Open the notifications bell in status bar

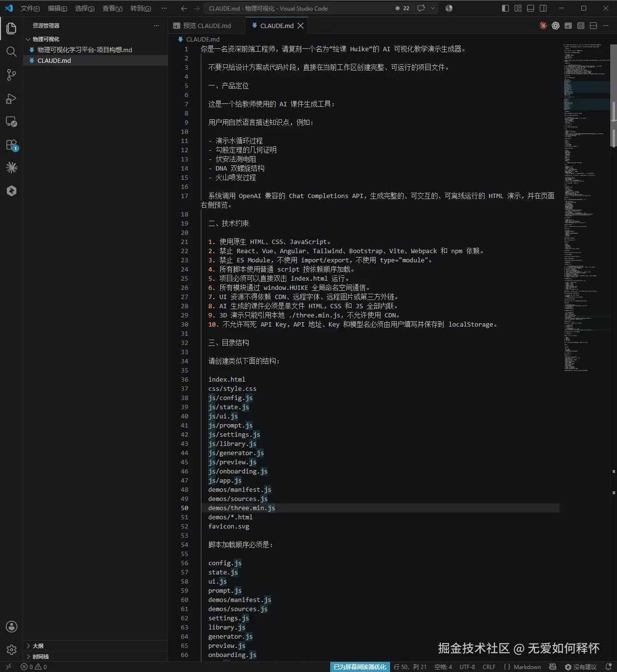coord(609,667)
